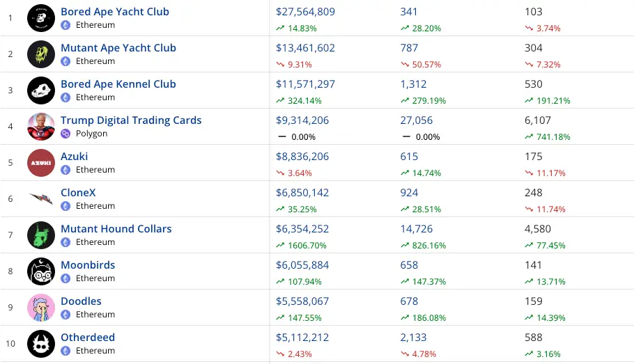Click the $5,558,067 sales value
The image size is (634, 364).
(x=302, y=301)
